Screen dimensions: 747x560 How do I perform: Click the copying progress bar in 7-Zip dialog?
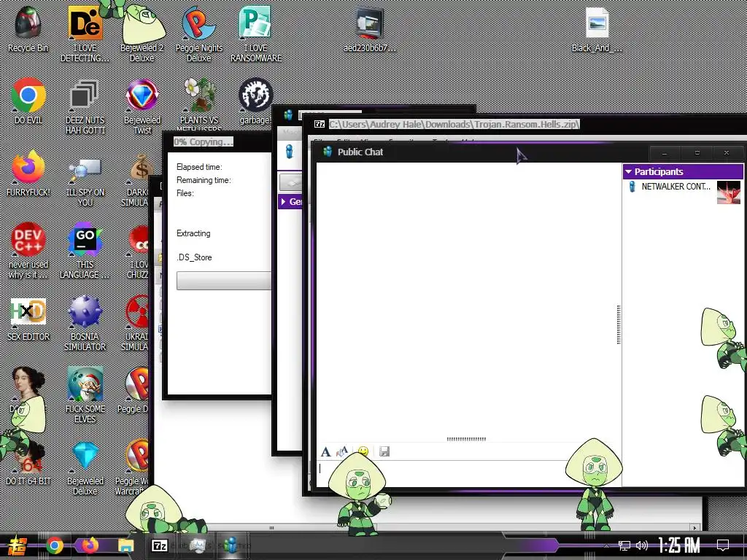click(223, 281)
